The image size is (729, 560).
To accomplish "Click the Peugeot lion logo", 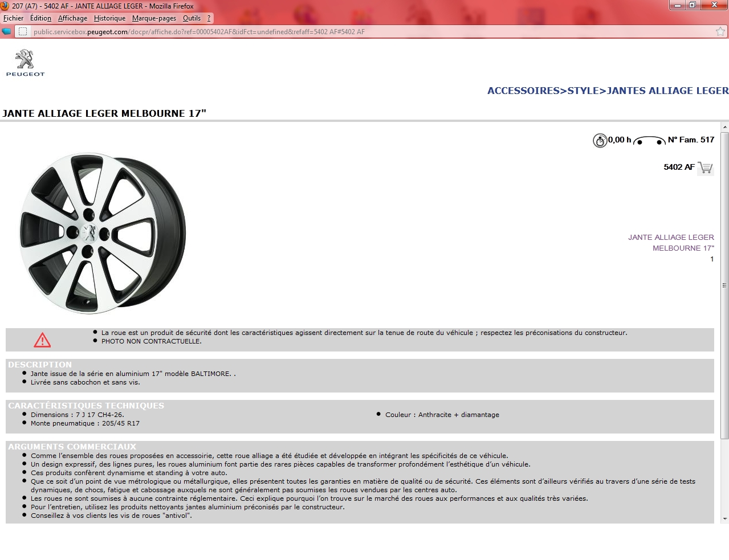I will click(x=25, y=63).
